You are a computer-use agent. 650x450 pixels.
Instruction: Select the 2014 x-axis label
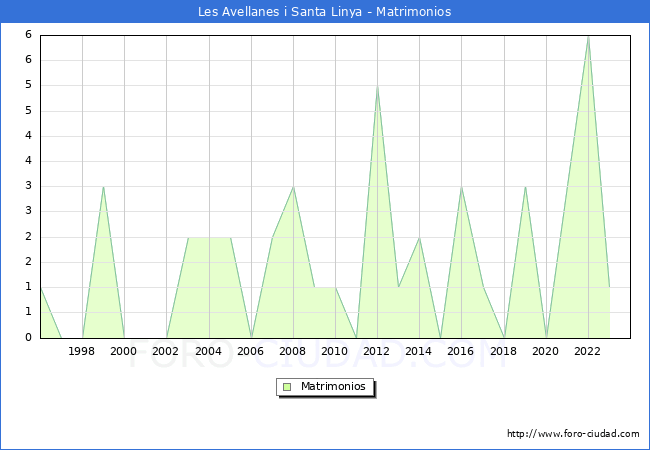coord(419,351)
